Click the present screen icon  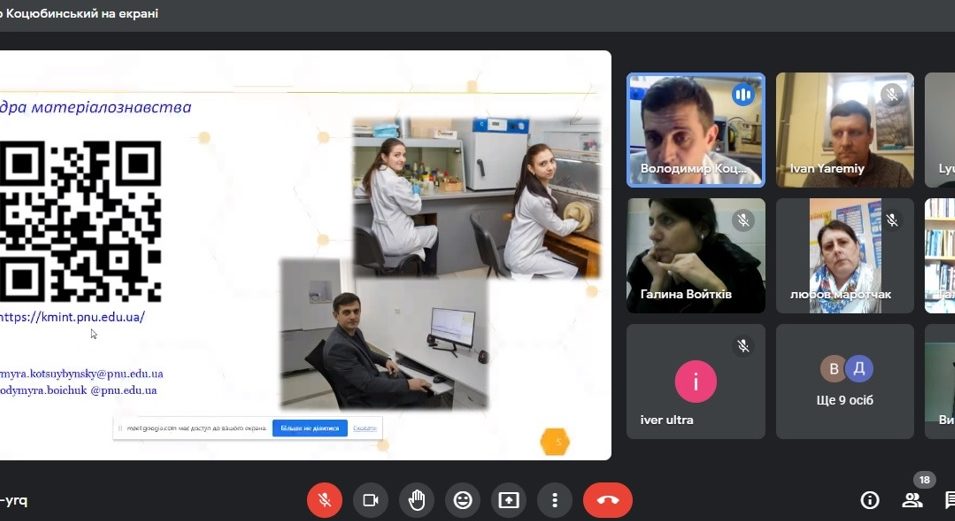(x=508, y=500)
